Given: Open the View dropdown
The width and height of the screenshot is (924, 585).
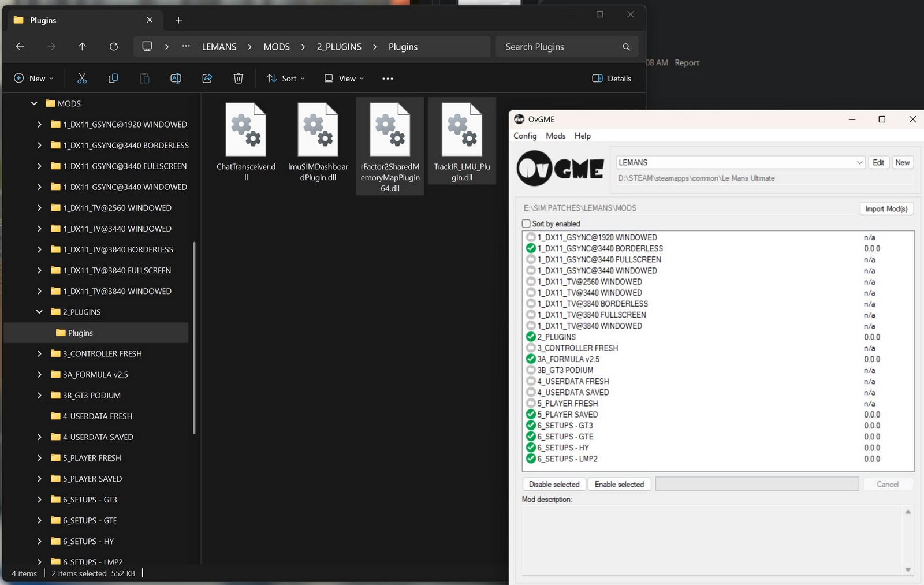Looking at the screenshot, I should [344, 79].
